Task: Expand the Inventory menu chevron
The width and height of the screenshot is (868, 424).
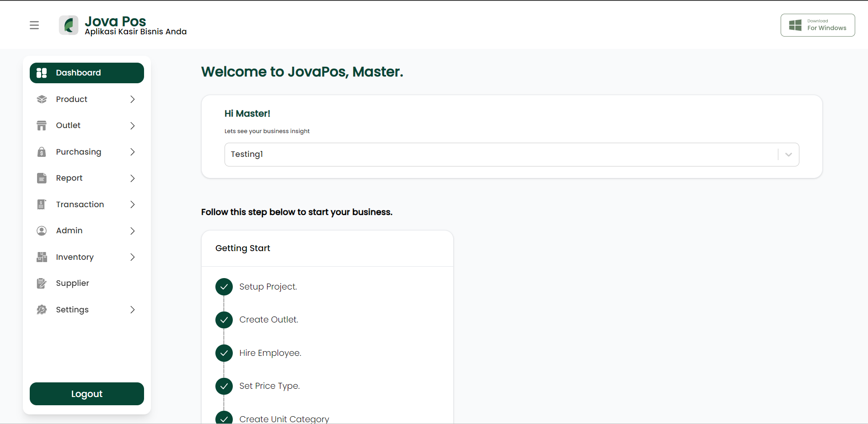Action: point(133,257)
